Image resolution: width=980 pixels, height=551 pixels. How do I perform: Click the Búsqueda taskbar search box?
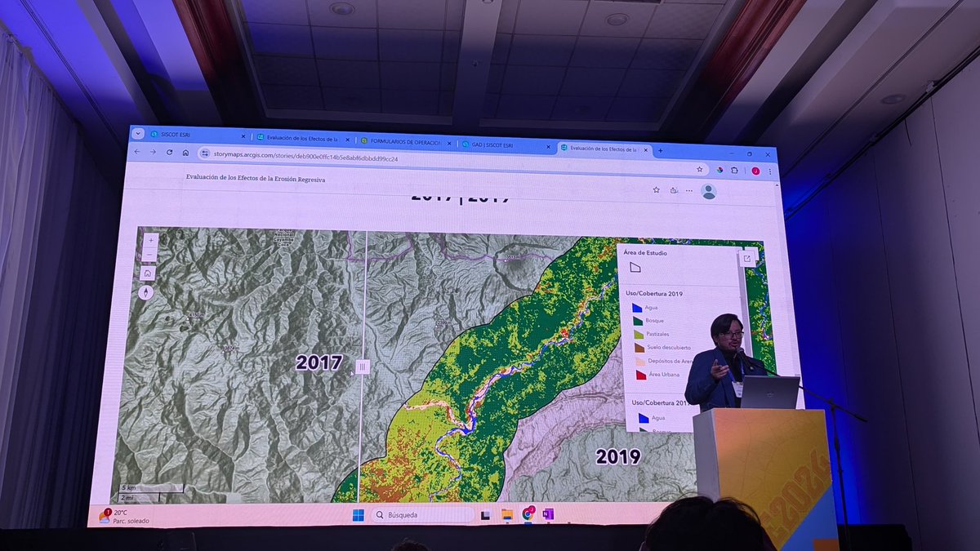pyautogui.click(x=422, y=515)
